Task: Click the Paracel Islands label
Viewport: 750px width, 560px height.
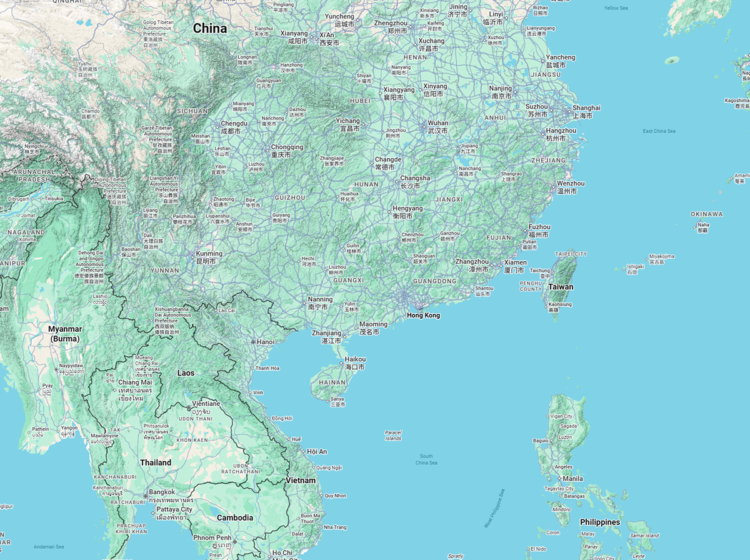Action: [x=393, y=435]
